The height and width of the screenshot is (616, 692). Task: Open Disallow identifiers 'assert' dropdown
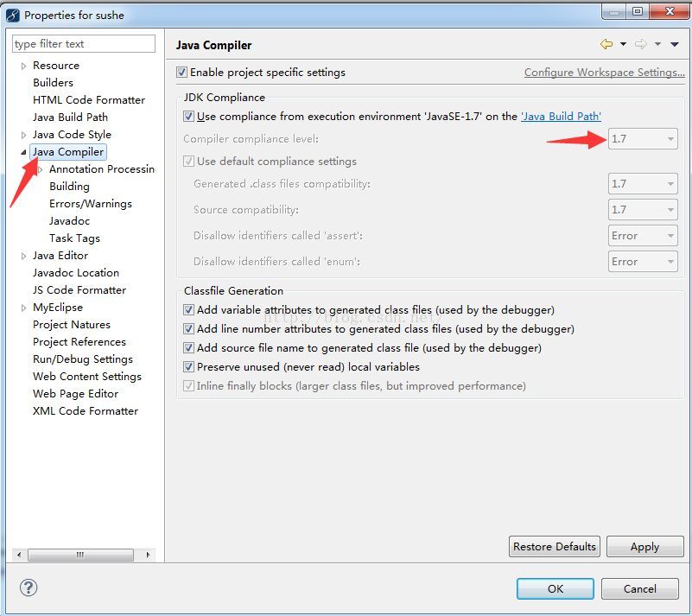[643, 236]
